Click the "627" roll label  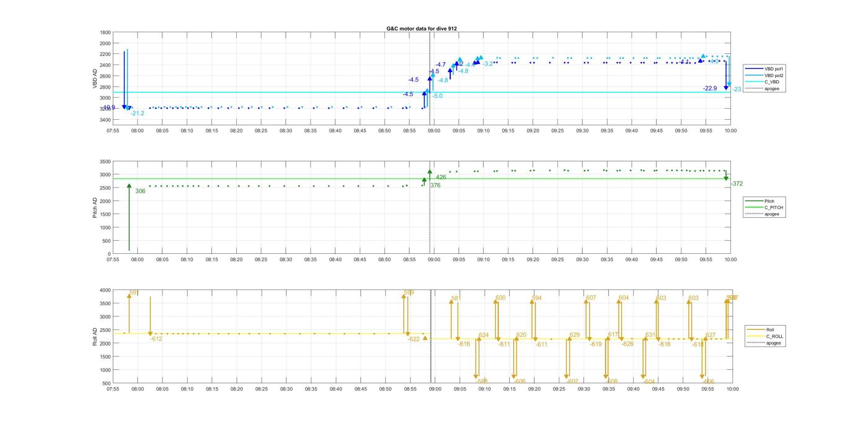(x=711, y=335)
